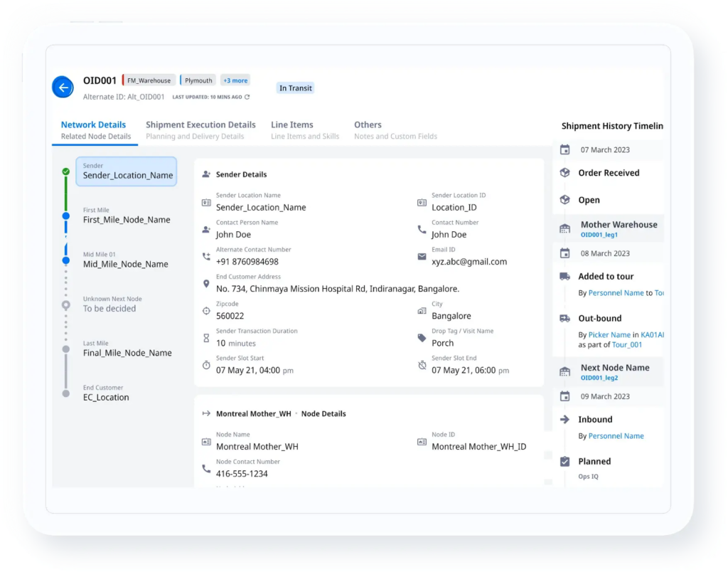The height and width of the screenshot is (572, 728).
Task: Click the package icon beside Order Received
Action: [564, 173]
